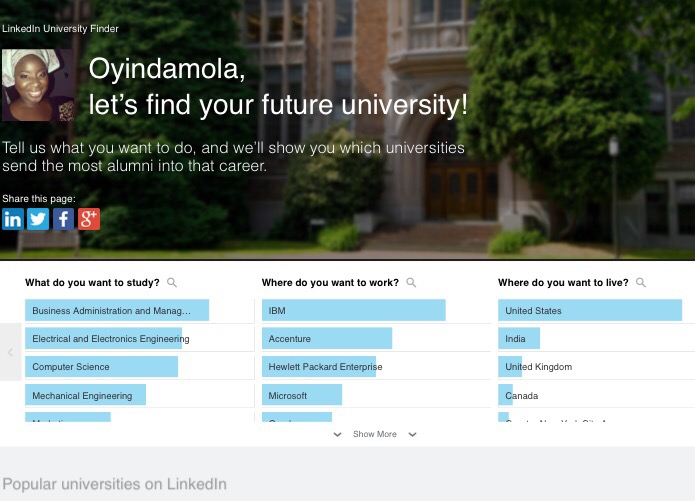This screenshot has height=501, width=695.
Task: Select IBM as employer
Action: point(353,311)
